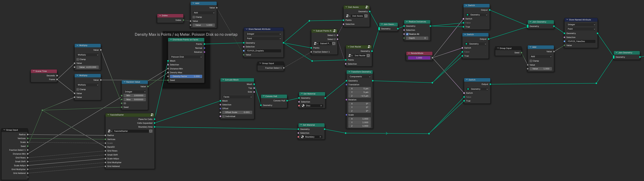The image size is (644, 181).
Task: Click the shield icon next to the Inst Nuclei field
Action: click(368, 55)
